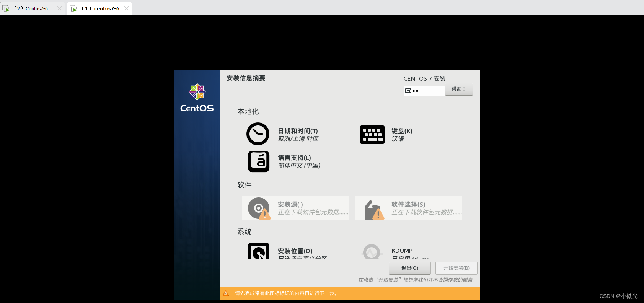Image resolution: width=644 pixels, height=303 pixels.
Task: Click the 系统 section heading
Action: (x=245, y=231)
